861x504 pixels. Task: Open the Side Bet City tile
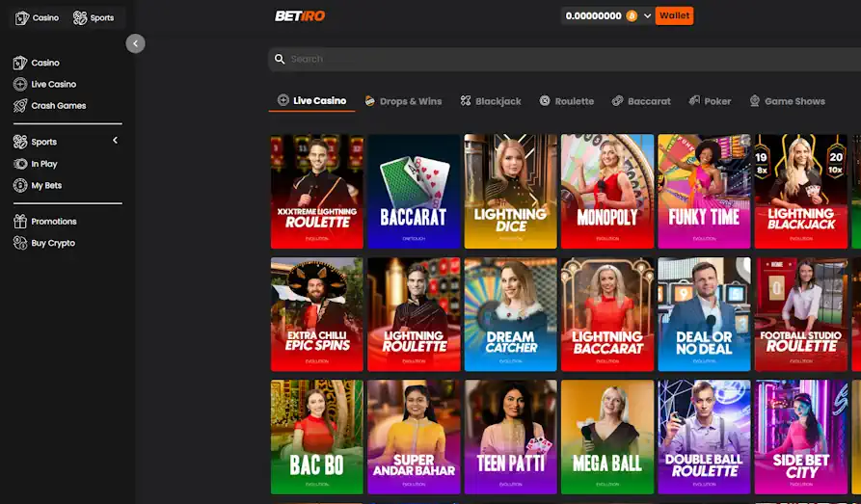point(801,437)
